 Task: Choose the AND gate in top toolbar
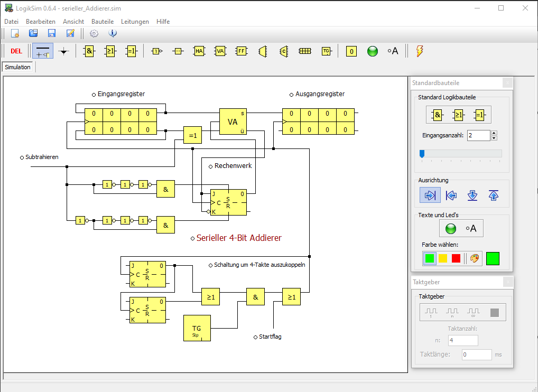[x=89, y=51]
